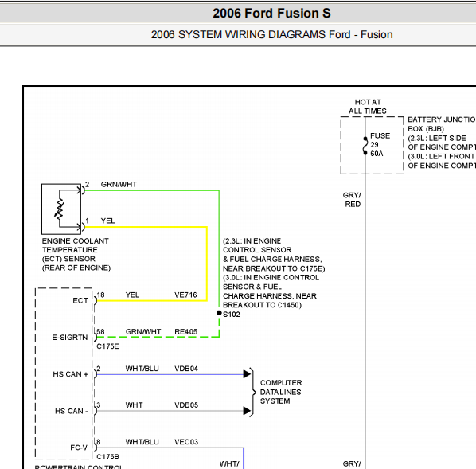Click the Battery Junction Box label

[442, 124]
